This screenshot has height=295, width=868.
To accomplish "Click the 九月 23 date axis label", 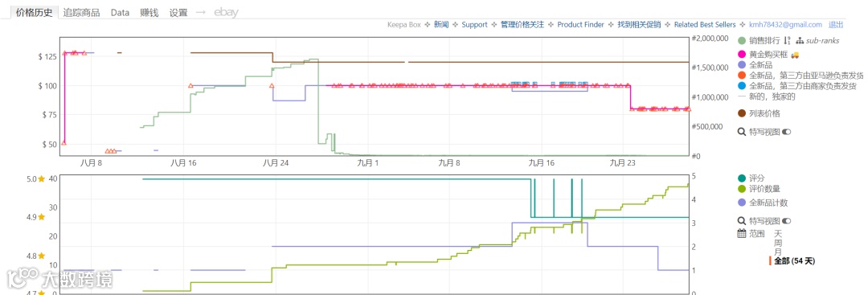I will (622, 163).
